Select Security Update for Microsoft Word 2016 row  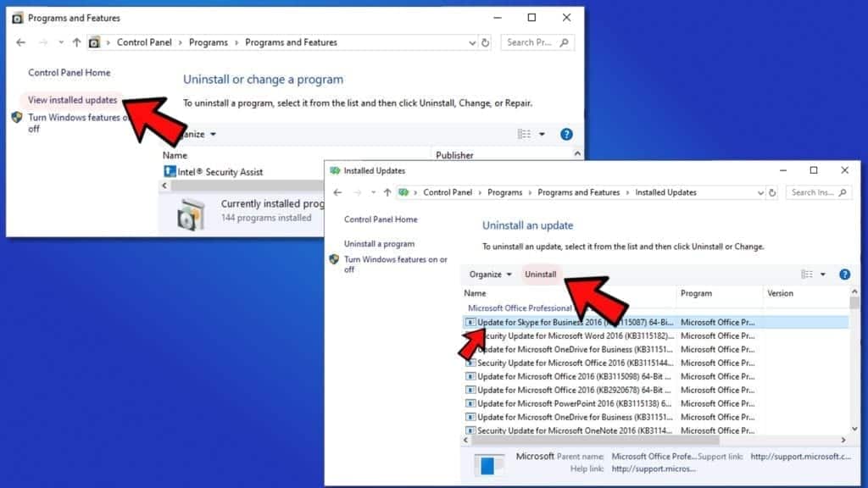(655, 335)
